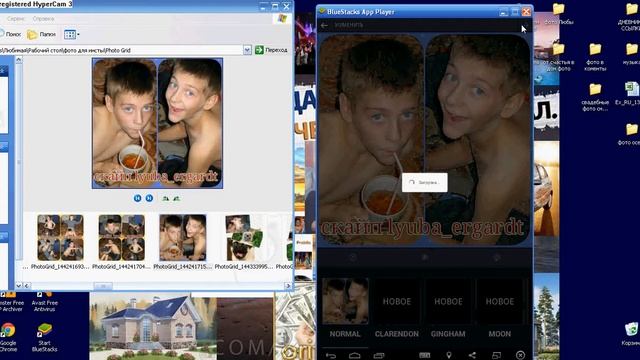
Task: Click horizontal scrollbar left arrow in Explorer
Action: [x=27, y=286]
